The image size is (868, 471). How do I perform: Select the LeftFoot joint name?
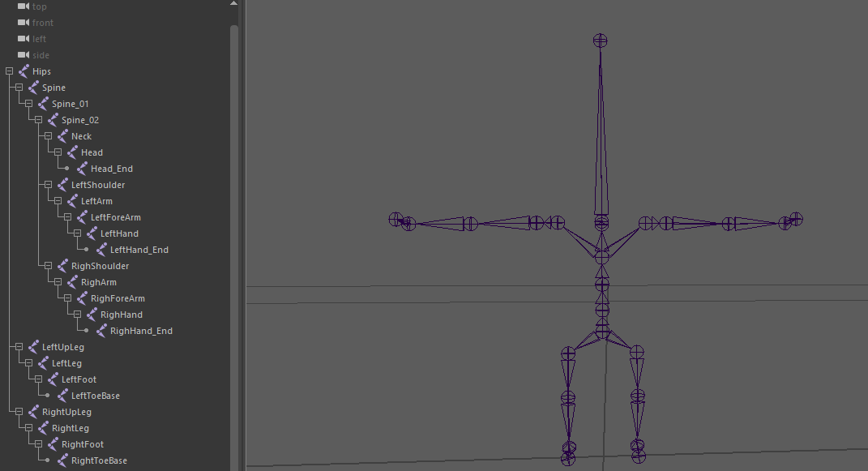click(79, 379)
